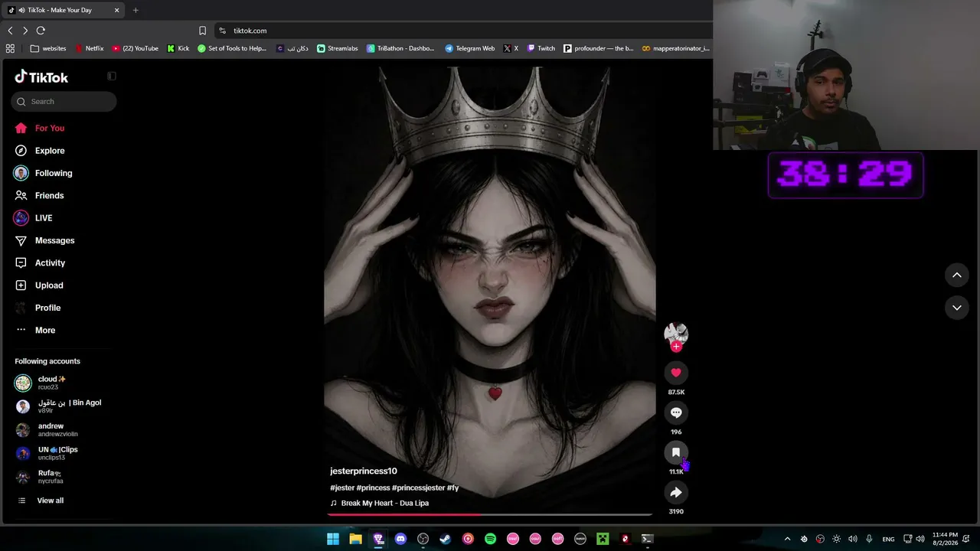The width and height of the screenshot is (980, 551).
Task: Collapse the TikTok sidebar panel
Action: click(112, 76)
